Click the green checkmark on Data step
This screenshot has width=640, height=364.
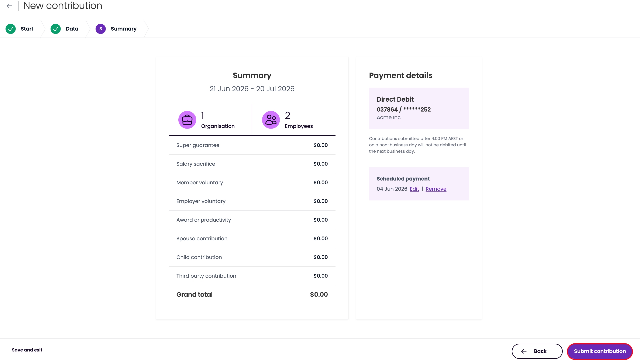[x=56, y=29]
